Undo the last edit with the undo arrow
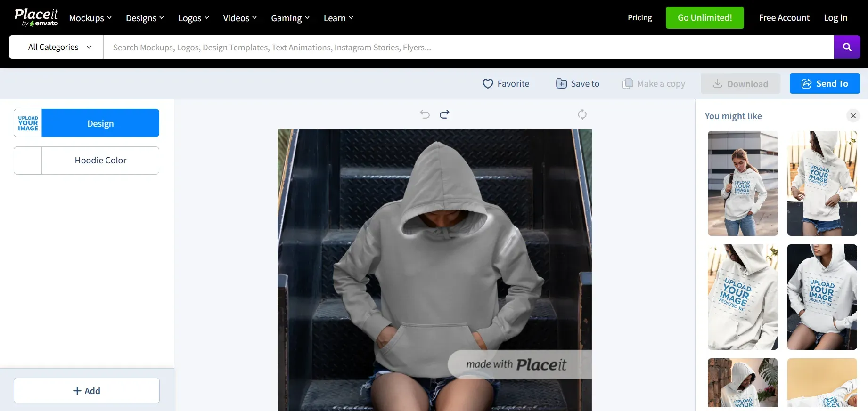Viewport: 868px width, 411px height. pos(425,114)
